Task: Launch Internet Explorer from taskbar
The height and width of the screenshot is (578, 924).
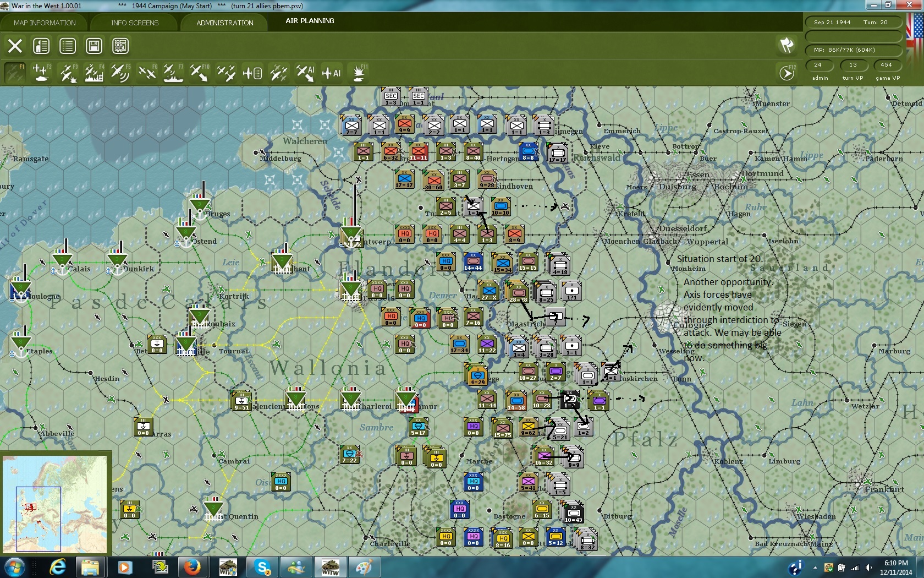Action: pyautogui.click(x=57, y=567)
